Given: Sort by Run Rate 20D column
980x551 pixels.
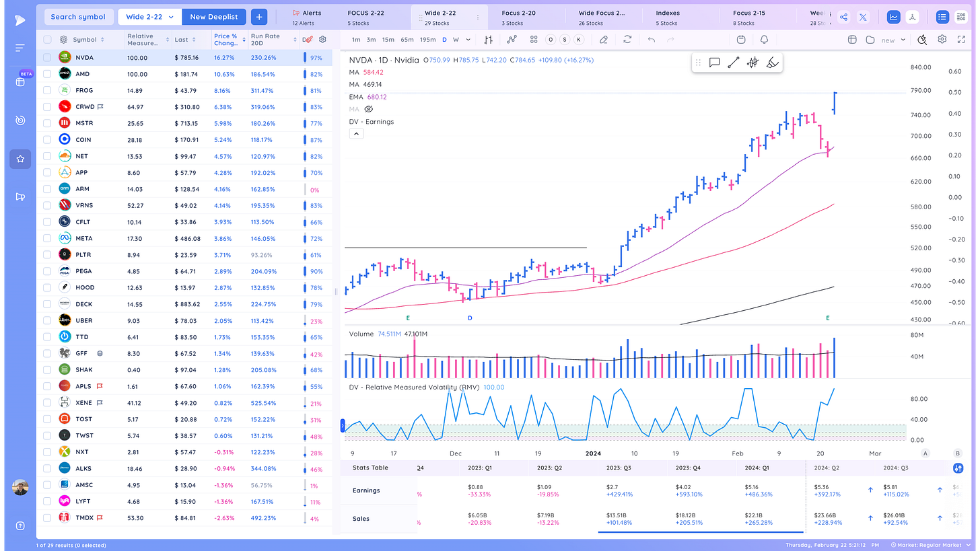Looking at the screenshot, I should tap(272, 40).
